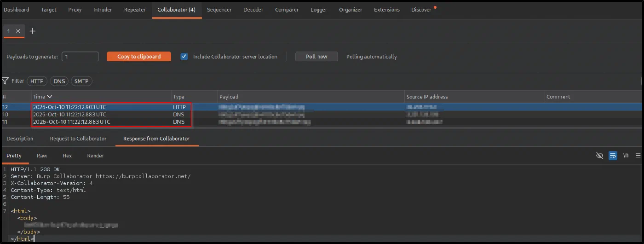The height and width of the screenshot is (244, 644).
Task: Click the Content-Type: text/html line
Action: (48, 190)
